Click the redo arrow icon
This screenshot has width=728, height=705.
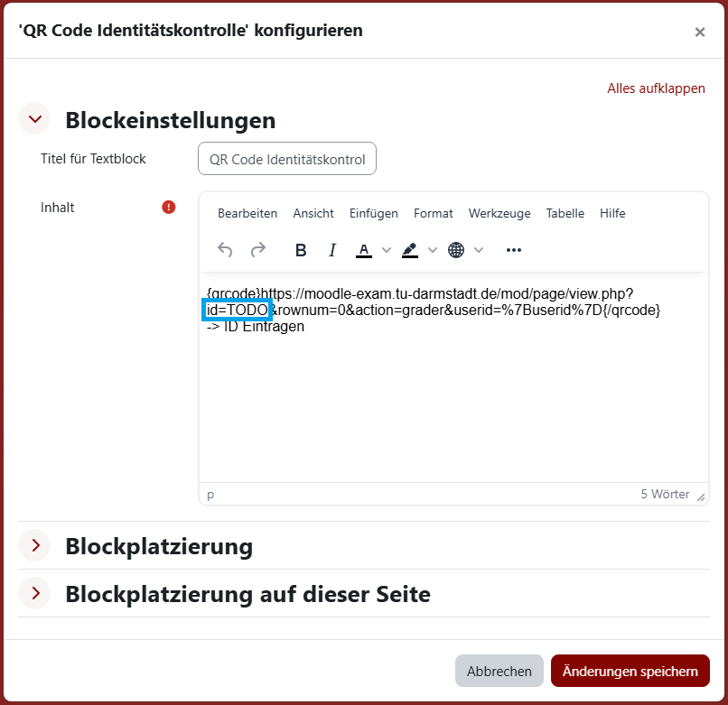[x=258, y=250]
